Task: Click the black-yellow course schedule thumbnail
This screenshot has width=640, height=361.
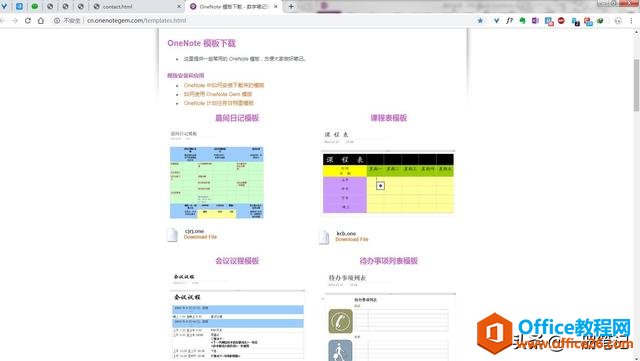Action: [388, 183]
